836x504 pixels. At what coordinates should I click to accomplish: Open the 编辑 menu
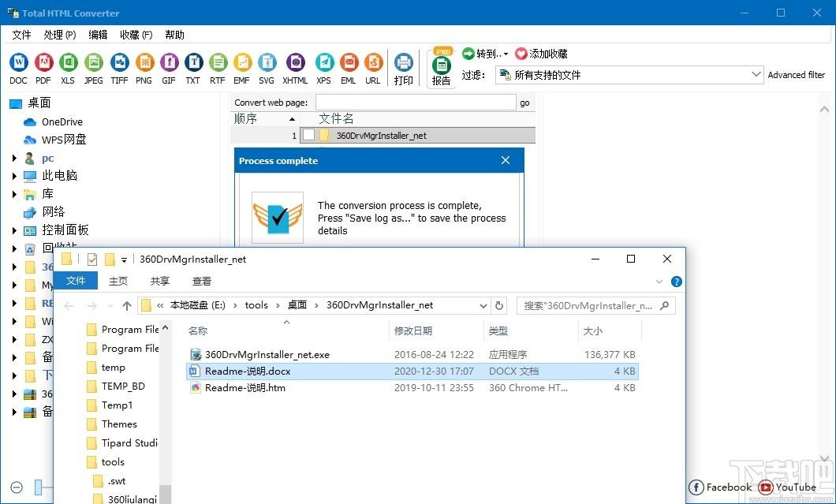(98, 35)
